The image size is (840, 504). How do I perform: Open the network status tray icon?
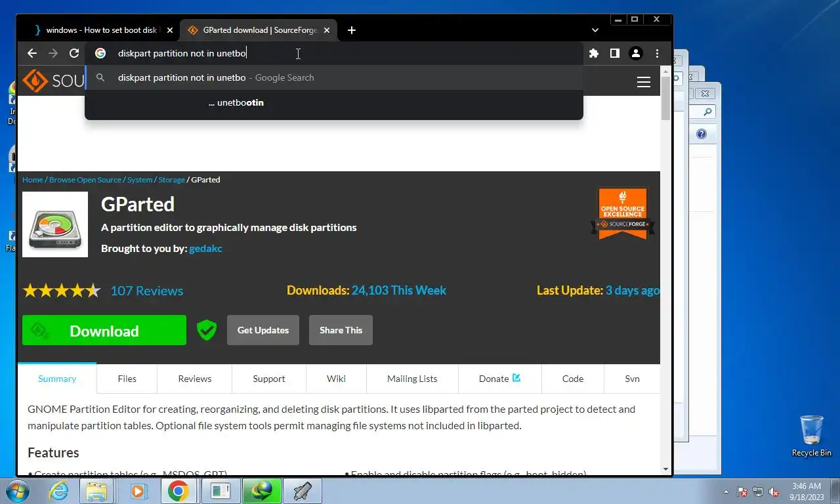[x=758, y=492]
